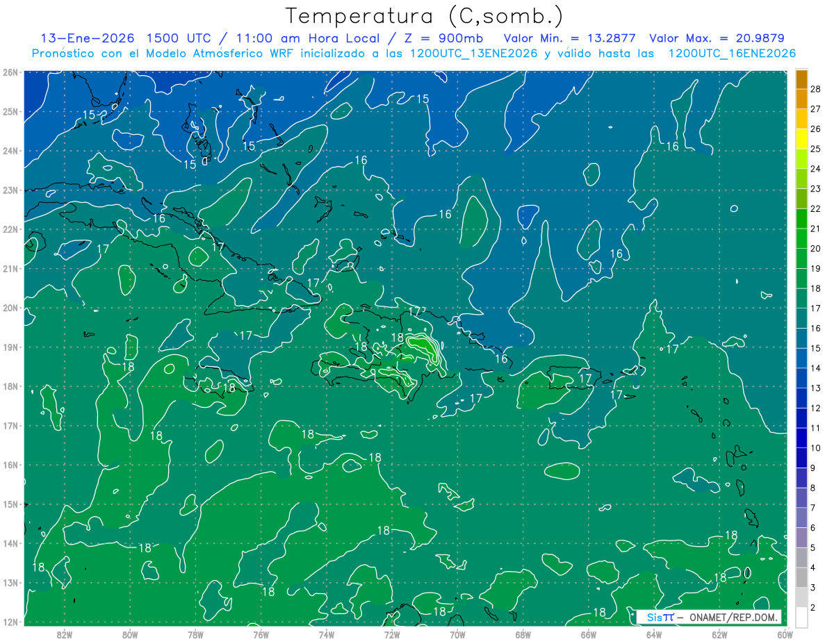Click the 1200UTC_13ENE2026 initialization text
834x644 pixels.
(473, 53)
